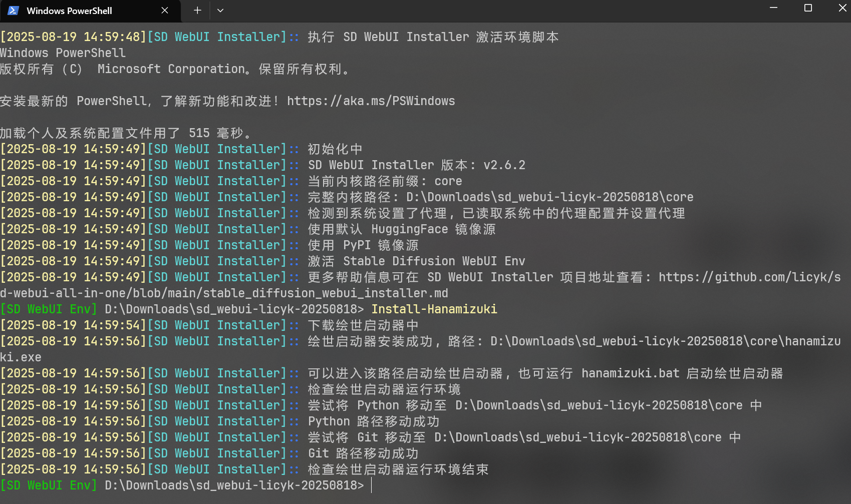Click the message "初始化中"

click(335, 149)
